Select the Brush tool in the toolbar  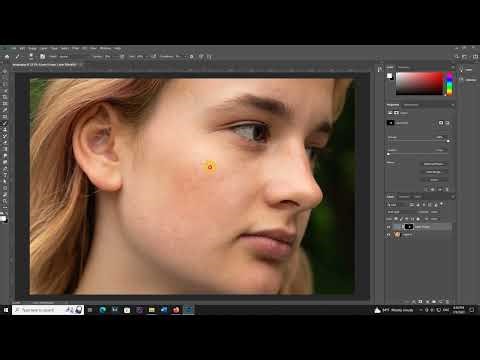(x=5, y=123)
